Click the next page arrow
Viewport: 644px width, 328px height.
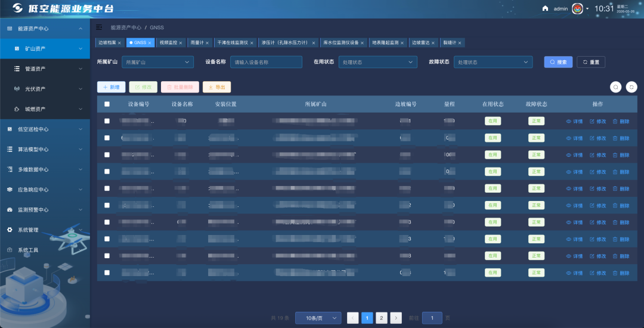coord(396,318)
